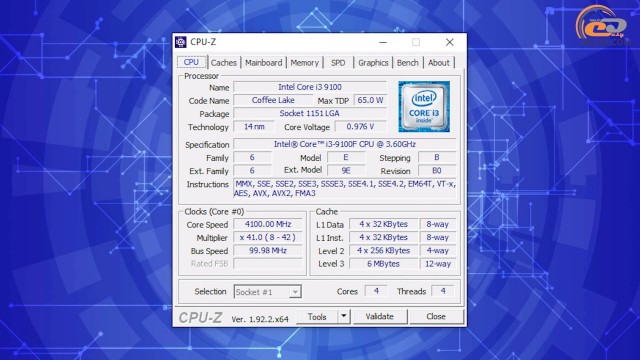The width and height of the screenshot is (640, 360).
Task: Open the SPD tab
Action: 338,63
